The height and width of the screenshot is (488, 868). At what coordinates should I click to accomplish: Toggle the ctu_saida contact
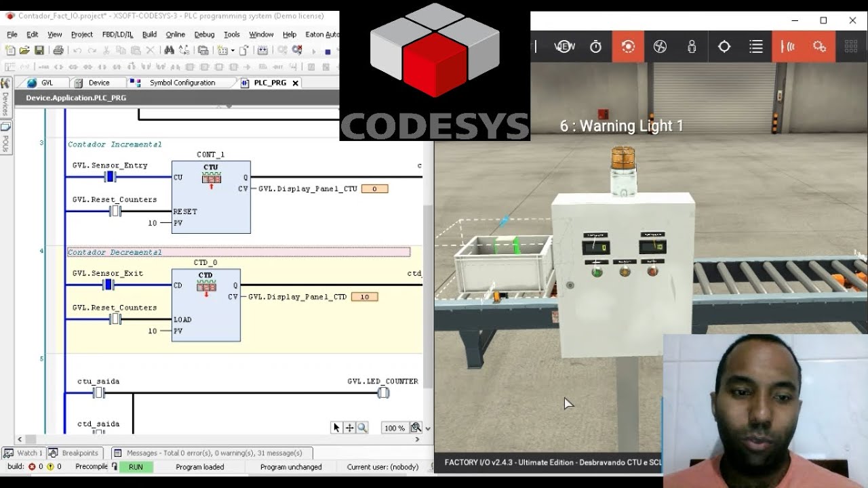[x=98, y=392]
